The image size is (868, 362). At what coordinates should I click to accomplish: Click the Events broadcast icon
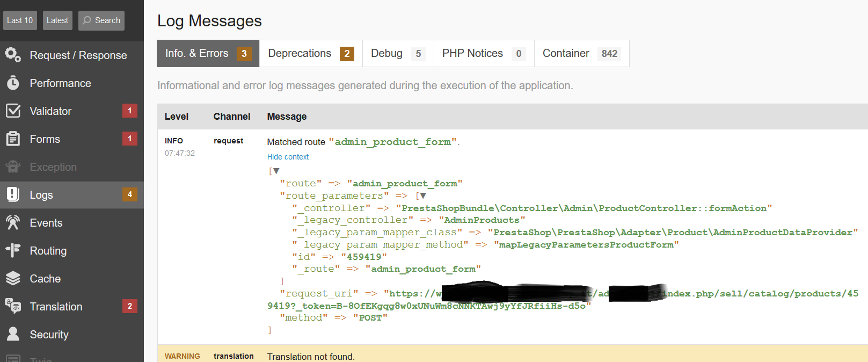(13, 222)
